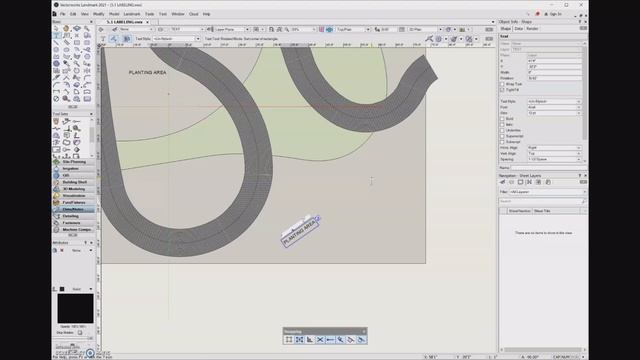Select the Line tool in Basic palette
This screenshot has height=360, width=640.
coord(56,42)
